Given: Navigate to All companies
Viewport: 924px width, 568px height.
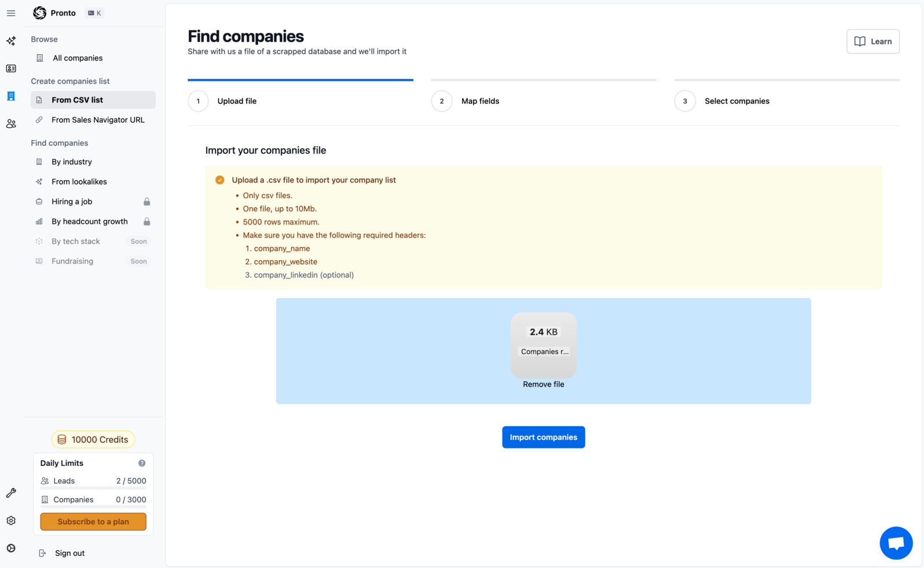Looking at the screenshot, I should coord(77,58).
